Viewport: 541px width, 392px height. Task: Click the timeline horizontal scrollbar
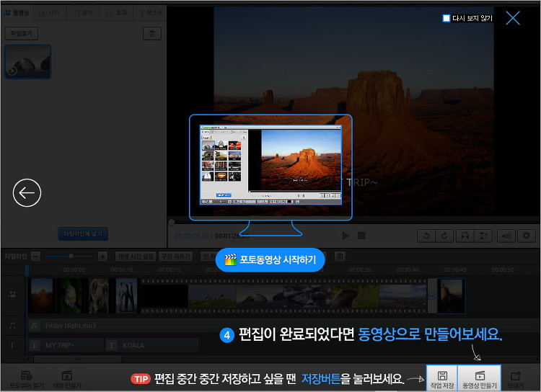pos(78,359)
